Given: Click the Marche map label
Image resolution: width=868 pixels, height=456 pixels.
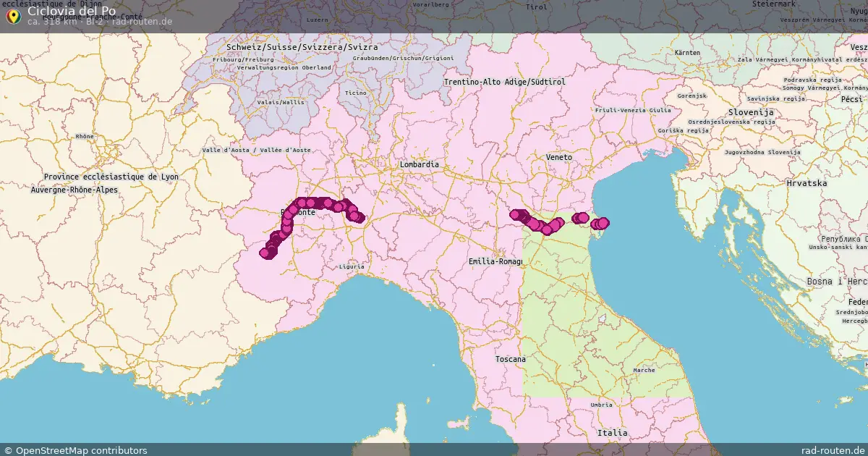Looking at the screenshot, I should [x=644, y=370].
